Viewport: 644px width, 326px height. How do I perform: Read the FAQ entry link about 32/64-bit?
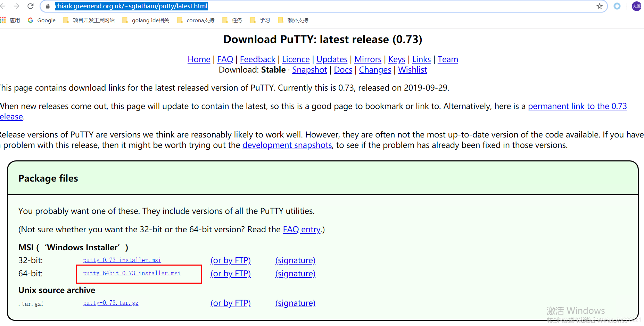tap(302, 229)
